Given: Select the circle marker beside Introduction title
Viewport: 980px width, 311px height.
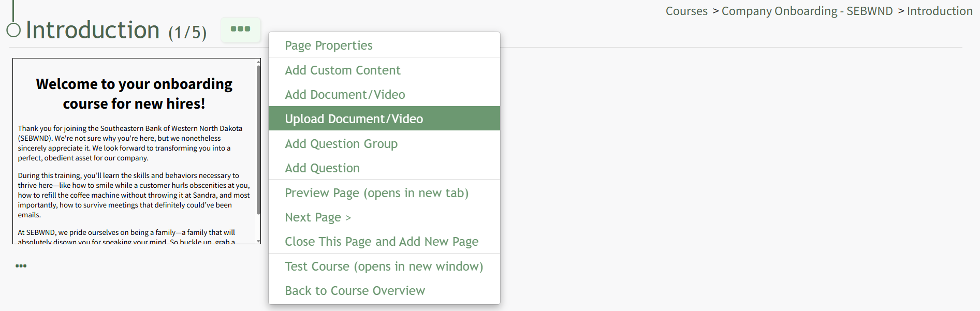Looking at the screenshot, I should point(13,30).
